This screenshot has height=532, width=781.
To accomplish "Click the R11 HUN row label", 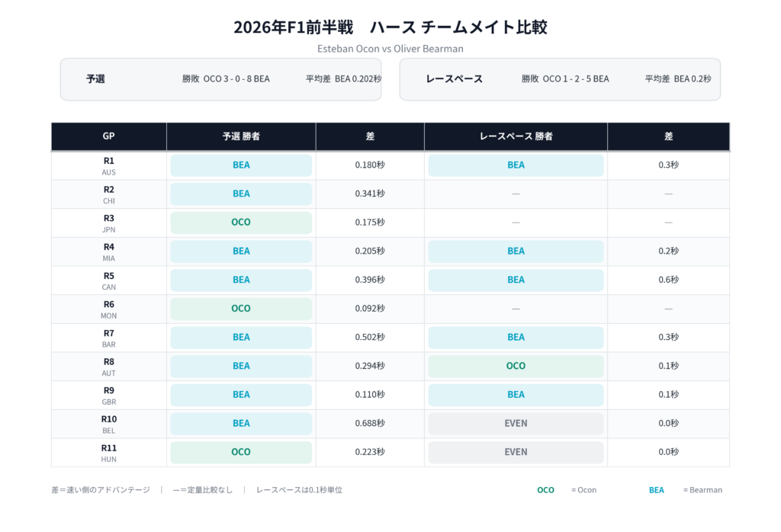I will point(108,453).
